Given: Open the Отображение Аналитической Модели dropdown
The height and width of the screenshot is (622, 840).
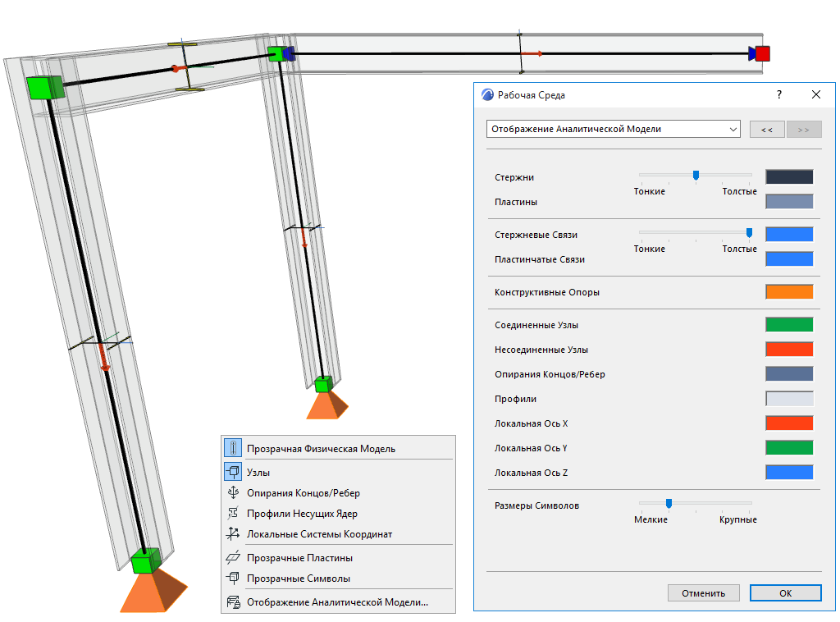Looking at the screenshot, I should click(x=614, y=129).
